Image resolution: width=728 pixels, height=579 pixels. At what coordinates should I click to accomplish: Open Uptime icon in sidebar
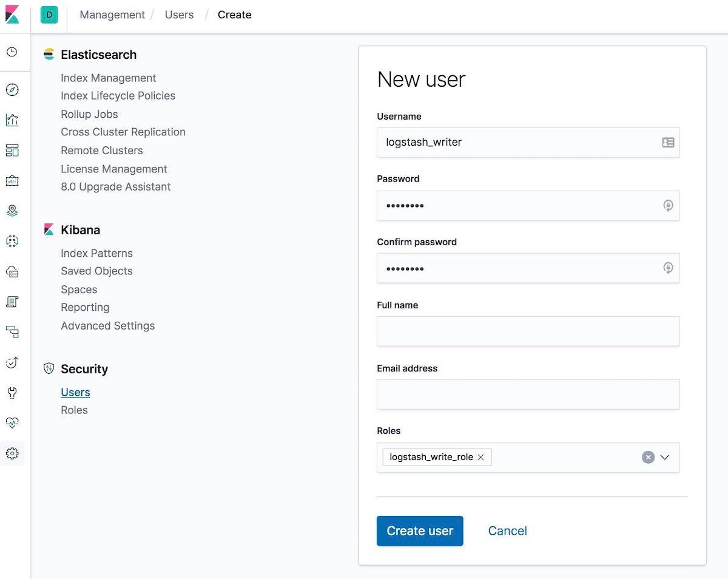(12, 362)
